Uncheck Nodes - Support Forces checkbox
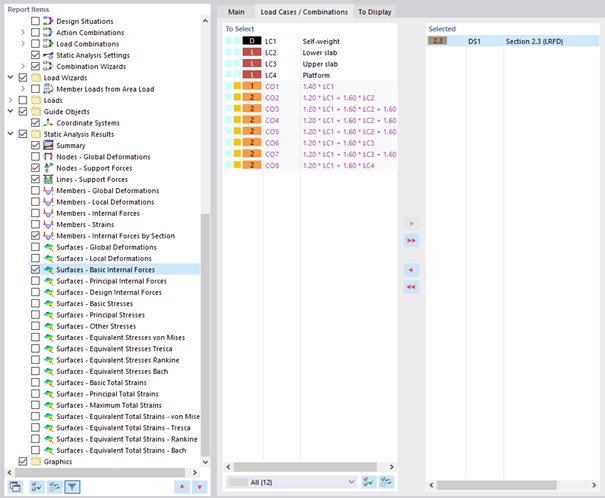This screenshot has height=498, width=605. [35, 168]
